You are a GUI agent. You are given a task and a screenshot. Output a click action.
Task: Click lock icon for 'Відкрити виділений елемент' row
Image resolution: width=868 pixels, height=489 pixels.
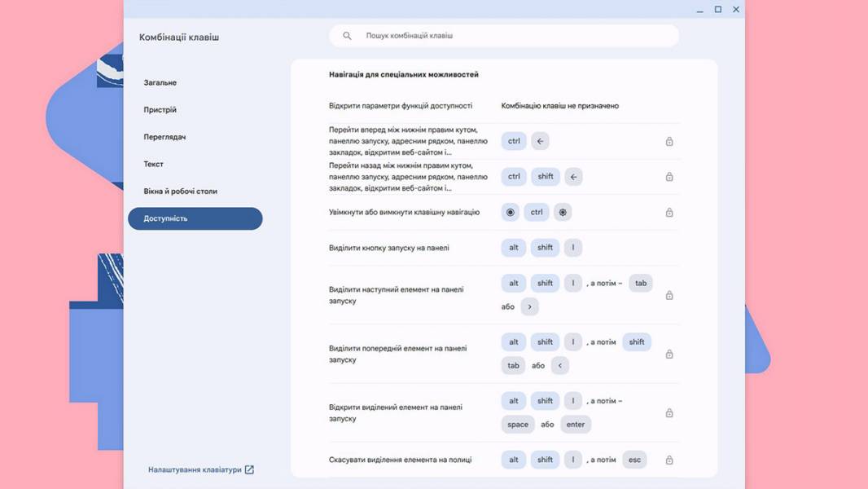point(669,413)
